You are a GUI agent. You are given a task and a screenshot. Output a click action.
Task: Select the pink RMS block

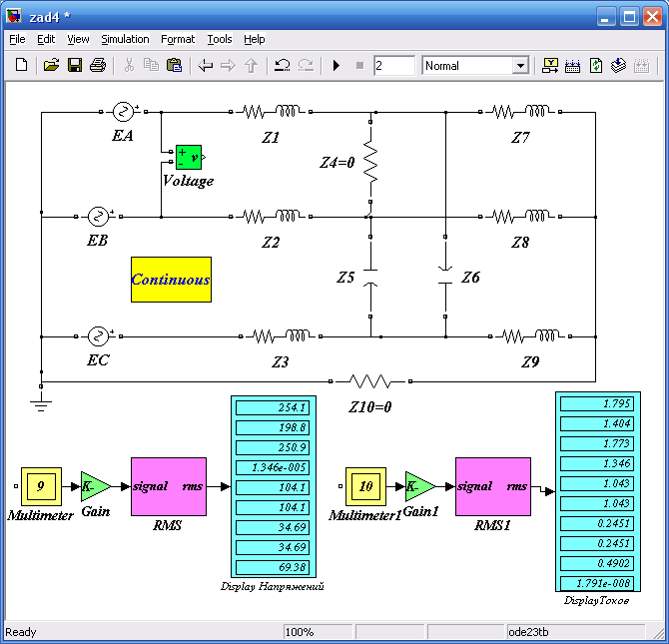click(169, 487)
